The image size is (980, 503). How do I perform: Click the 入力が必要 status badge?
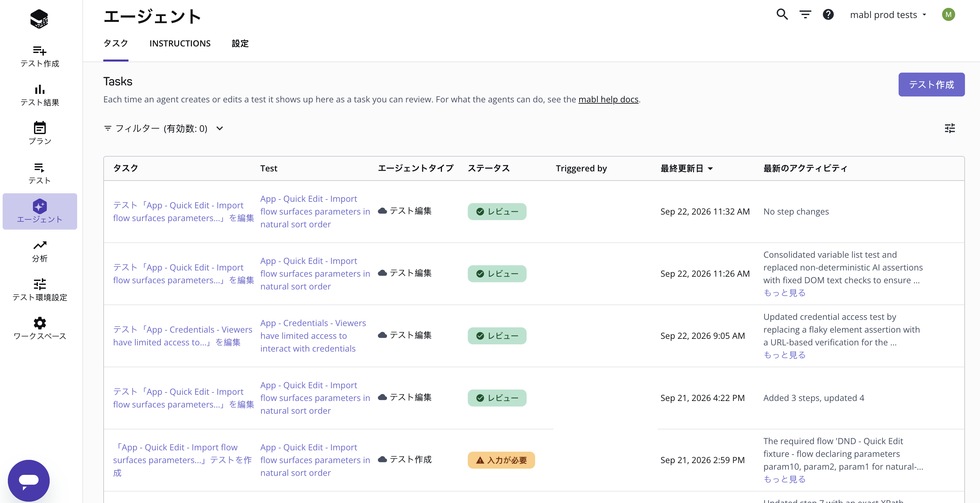(x=501, y=460)
